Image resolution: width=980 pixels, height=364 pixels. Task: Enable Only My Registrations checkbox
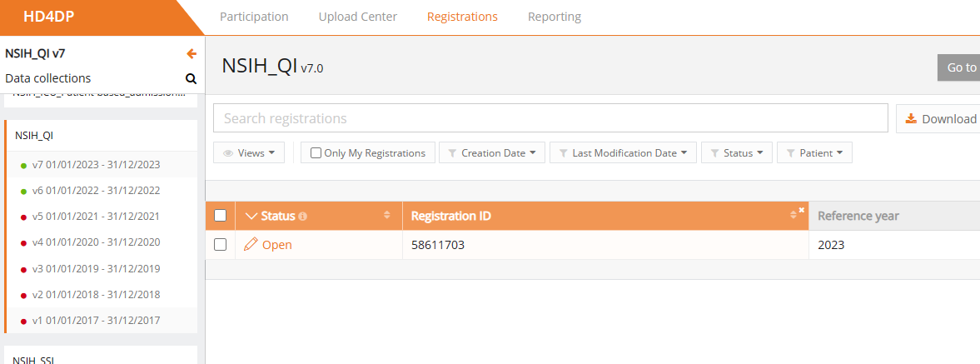[316, 153]
